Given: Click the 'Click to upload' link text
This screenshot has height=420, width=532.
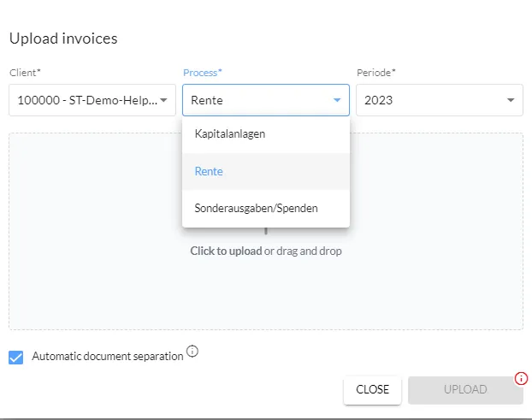Looking at the screenshot, I should (x=226, y=251).
